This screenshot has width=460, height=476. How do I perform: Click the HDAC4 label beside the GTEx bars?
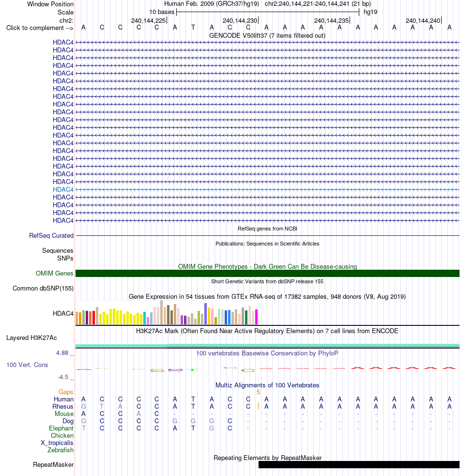coord(63,314)
